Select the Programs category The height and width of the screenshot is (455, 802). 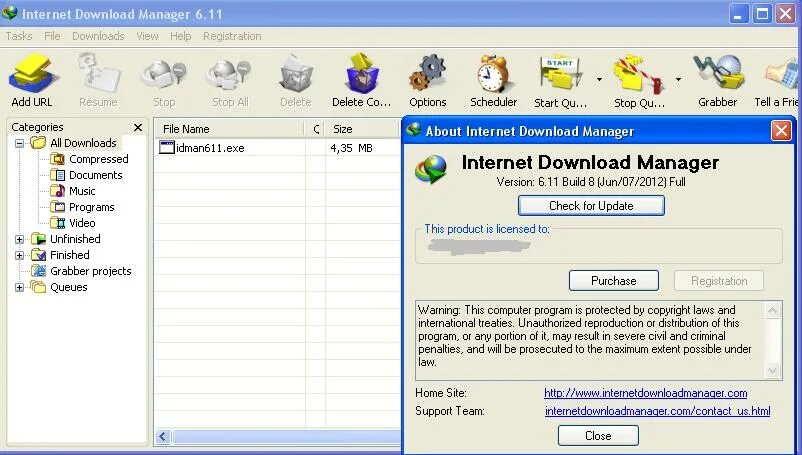coord(92,207)
